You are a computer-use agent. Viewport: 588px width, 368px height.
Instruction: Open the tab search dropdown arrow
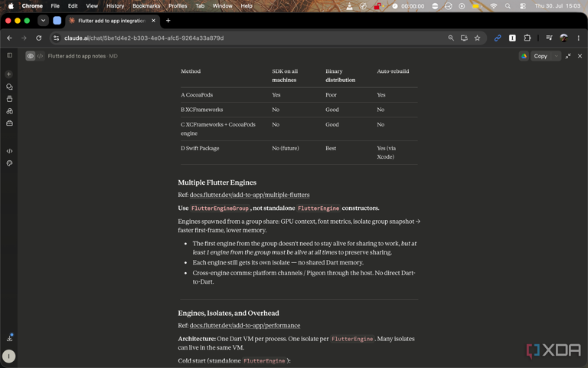pos(43,21)
